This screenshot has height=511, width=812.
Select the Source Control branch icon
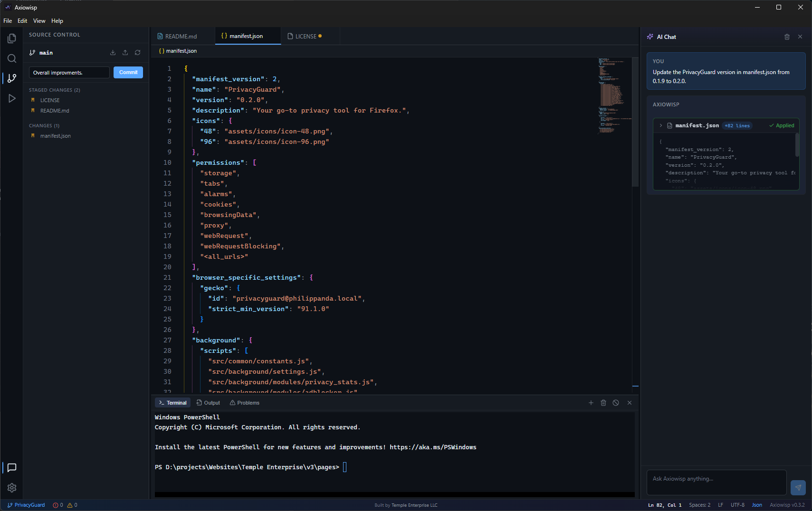[12, 78]
